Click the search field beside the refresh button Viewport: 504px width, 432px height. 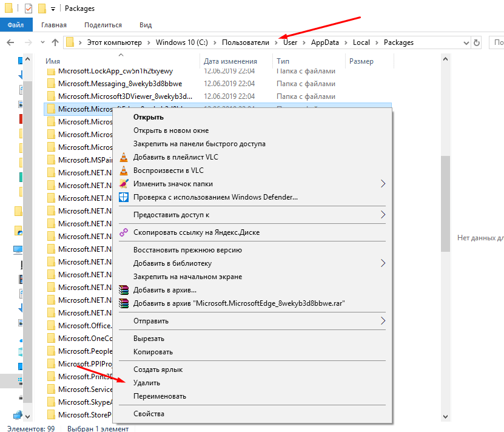pos(497,42)
